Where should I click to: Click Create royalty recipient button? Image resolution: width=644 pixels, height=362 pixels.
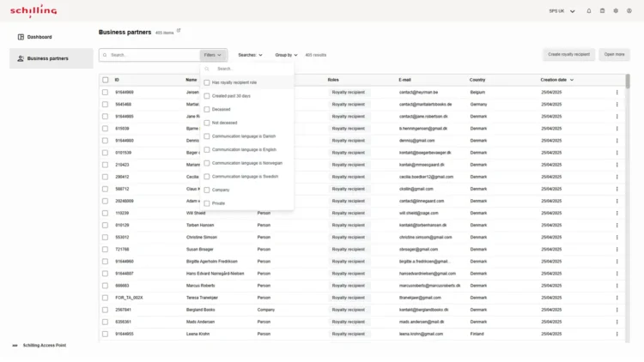(x=568, y=54)
